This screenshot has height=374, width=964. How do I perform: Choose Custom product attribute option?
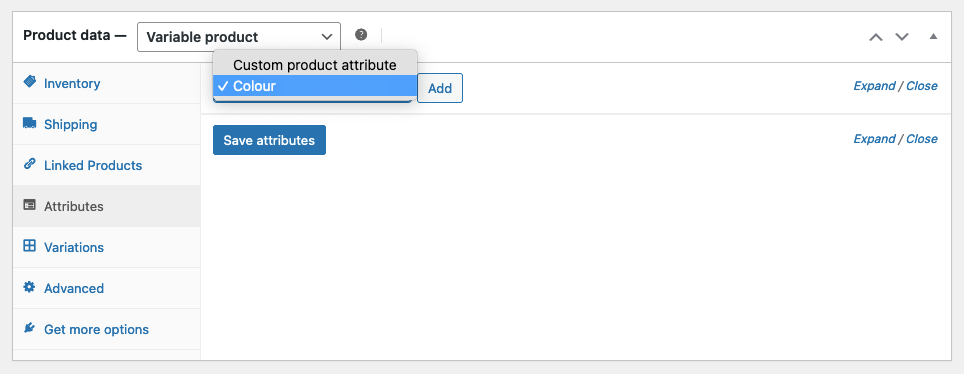coord(315,65)
